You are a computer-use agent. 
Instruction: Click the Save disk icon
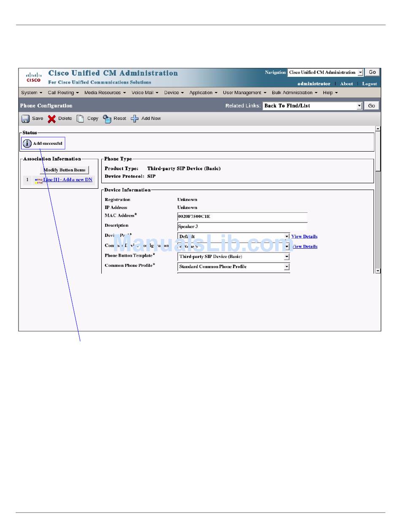pos(25,119)
